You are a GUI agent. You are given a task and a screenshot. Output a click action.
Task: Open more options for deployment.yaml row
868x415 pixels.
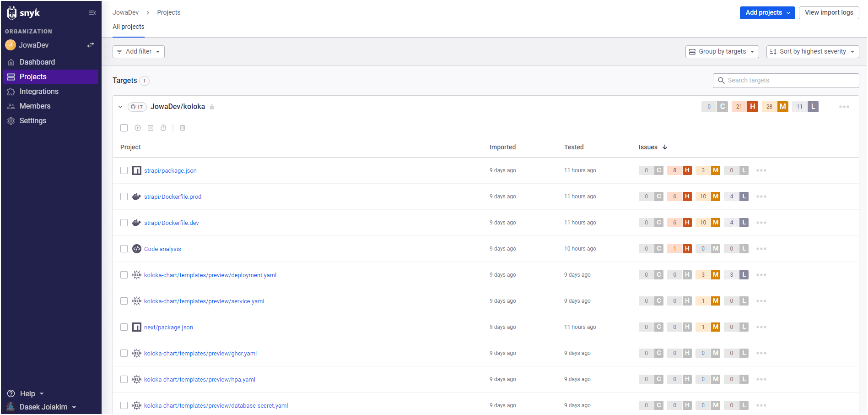(x=761, y=275)
